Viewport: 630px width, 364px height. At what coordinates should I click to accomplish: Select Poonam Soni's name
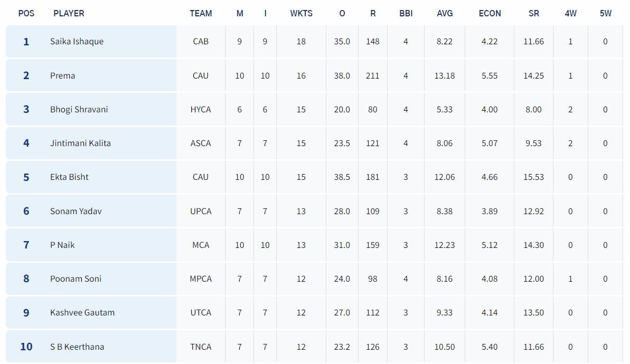coord(76,279)
